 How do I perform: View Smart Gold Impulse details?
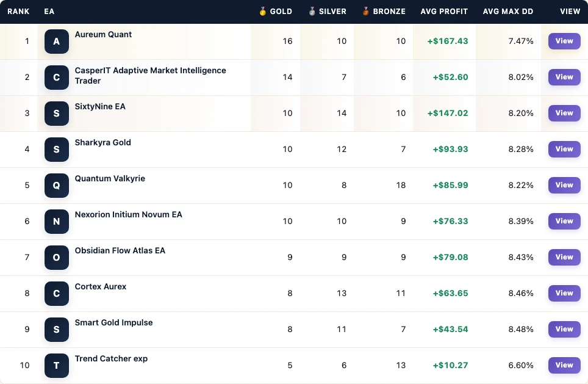(564, 329)
